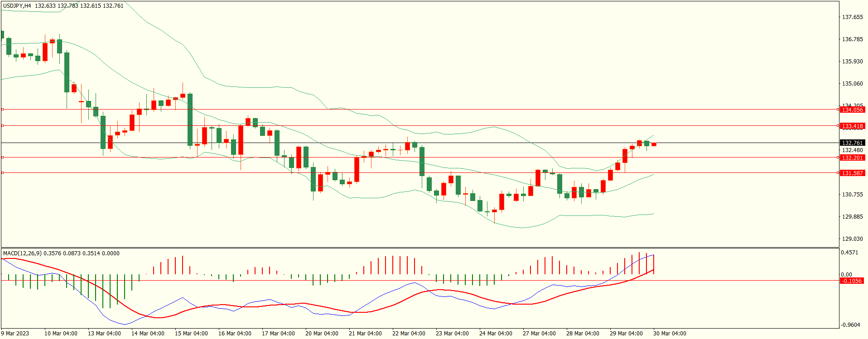
Task: Click the 131.587 support level label
Action: 852,173
